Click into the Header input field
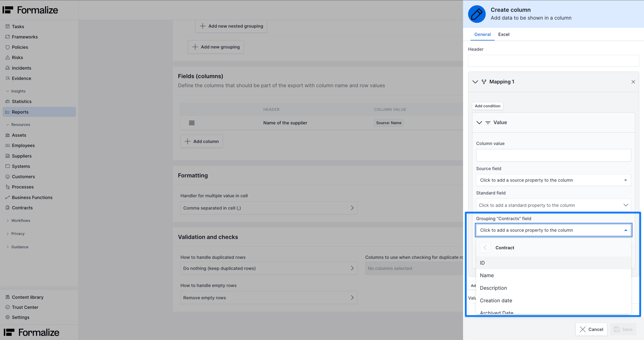Viewport: 644px width, 340px height. tap(553, 61)
